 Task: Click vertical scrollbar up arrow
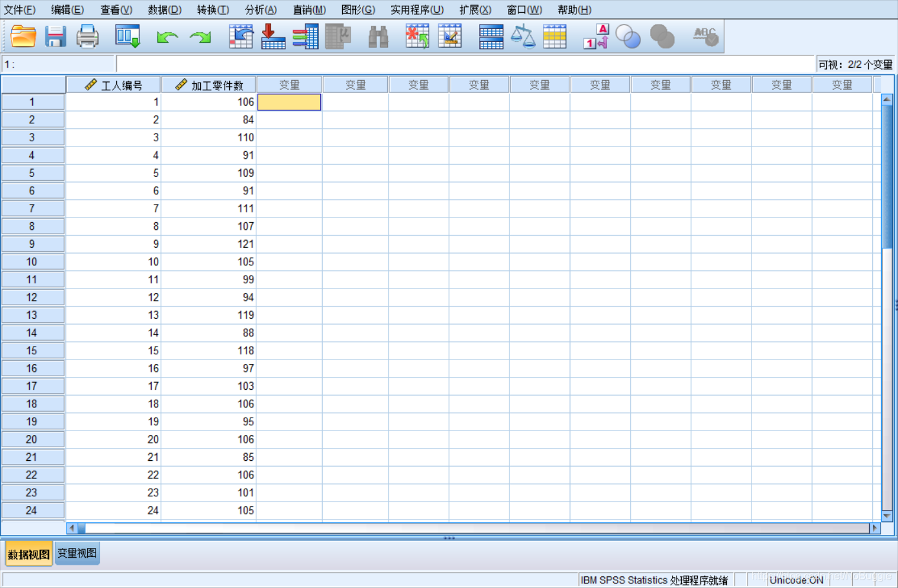tap(887, 99)
